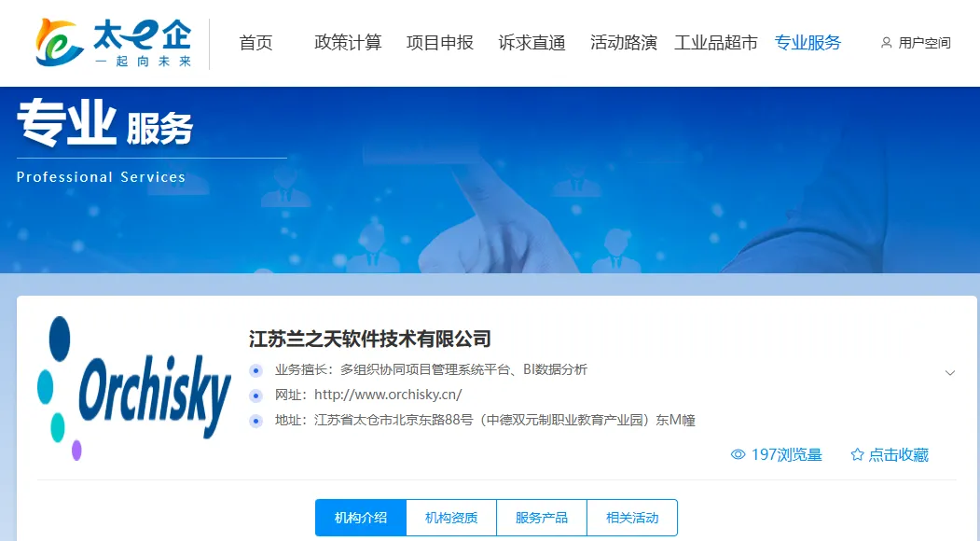Viewport: 980px width, 541px height.
Task: Click the bullet icon beside 网址
Action: click(x=255, y=395)
